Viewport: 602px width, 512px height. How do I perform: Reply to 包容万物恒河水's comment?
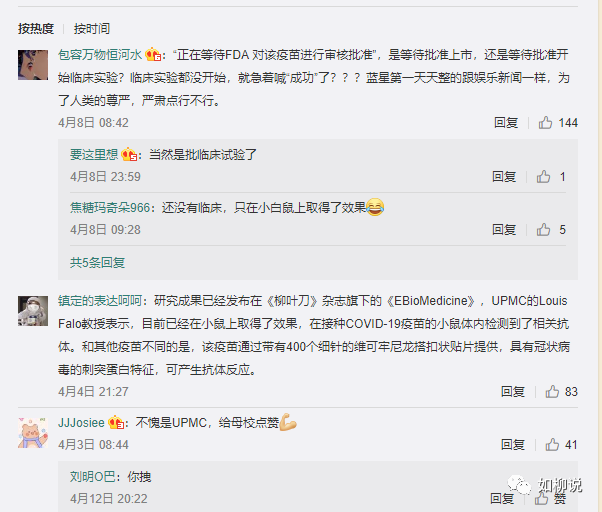pyautogui.click(x=506, y=123)
